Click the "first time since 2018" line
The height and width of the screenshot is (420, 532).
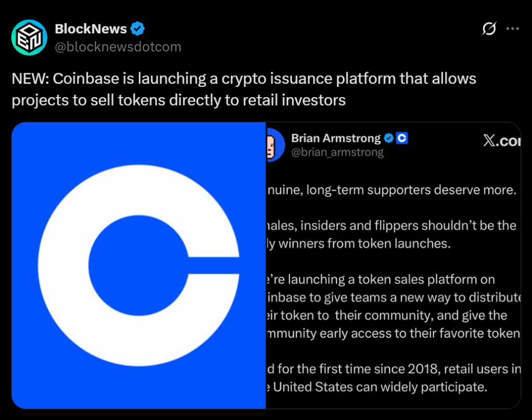393,369
